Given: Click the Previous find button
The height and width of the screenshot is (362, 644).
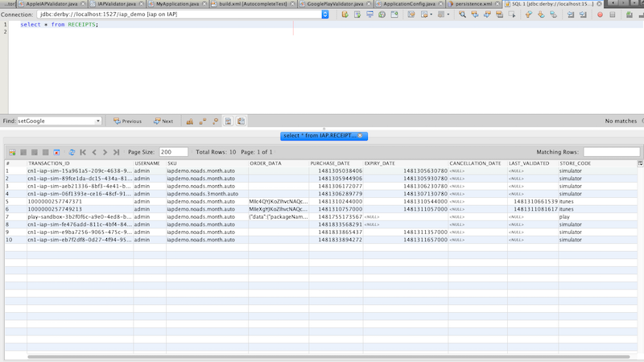Looking at the screenshot, I should coord(127,121).
